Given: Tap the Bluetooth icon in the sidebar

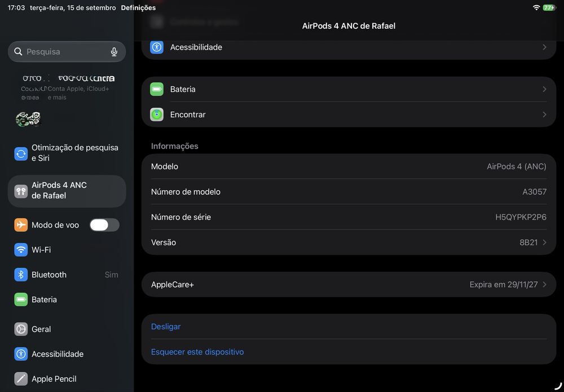Looking at the screenshot, I should pos(21,275).
